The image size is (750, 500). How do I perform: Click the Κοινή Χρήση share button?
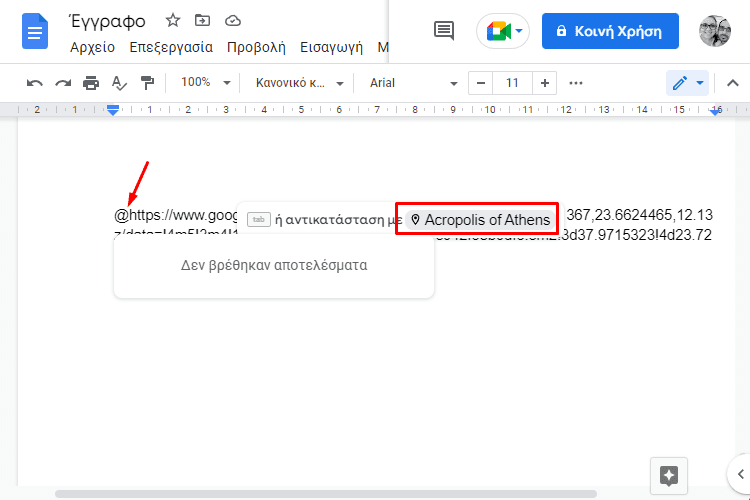[610, 31]
